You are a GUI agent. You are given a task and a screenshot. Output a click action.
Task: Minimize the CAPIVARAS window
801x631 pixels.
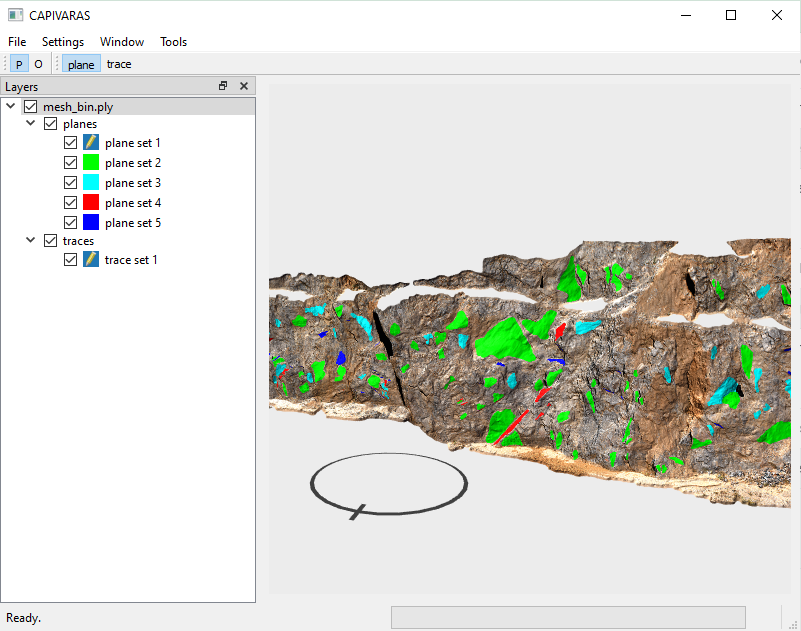686,15
